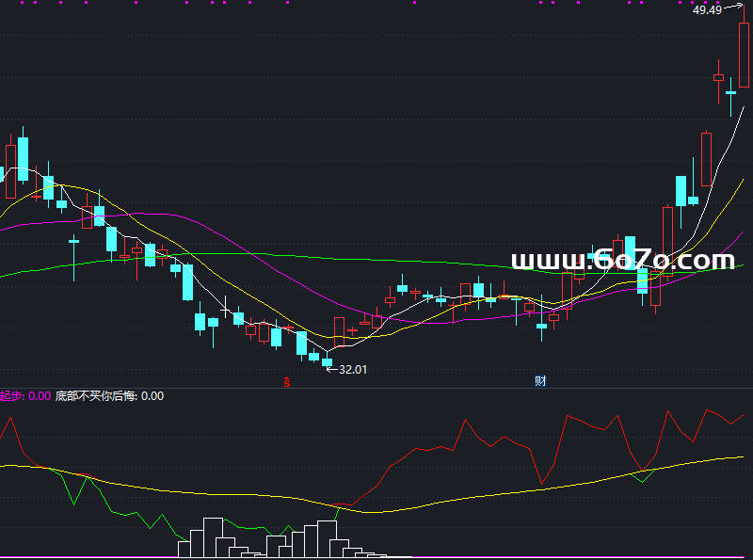Click the 起步 indicator label
The width and height of the screenshot is (753, 560).
coord(11,395)
